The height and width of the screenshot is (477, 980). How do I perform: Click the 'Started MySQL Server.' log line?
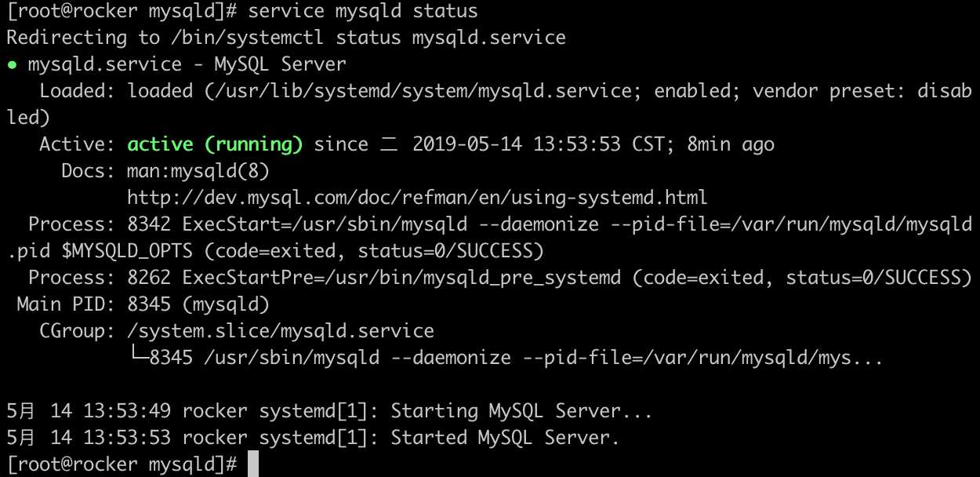click(313, 438)
